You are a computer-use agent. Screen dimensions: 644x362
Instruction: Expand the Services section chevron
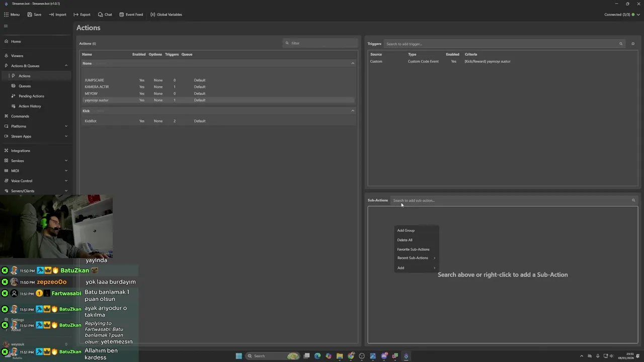tap(66, 161)
